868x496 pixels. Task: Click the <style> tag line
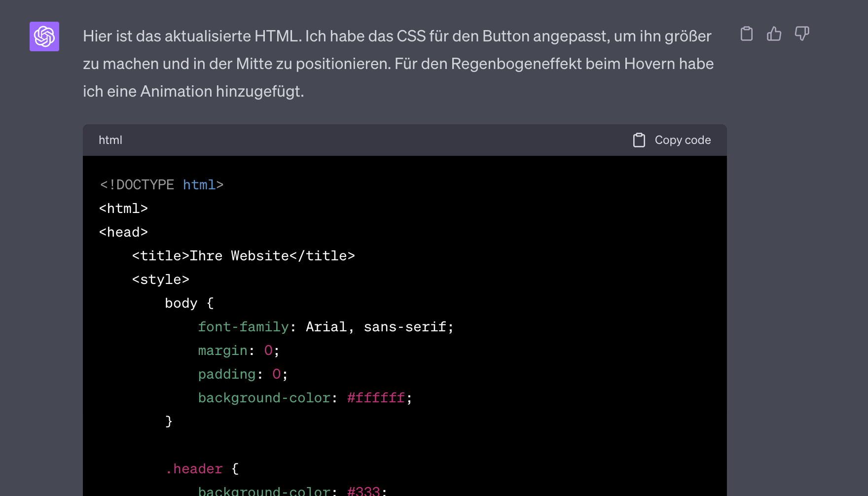pyautogui.click(x=161, y=280)
